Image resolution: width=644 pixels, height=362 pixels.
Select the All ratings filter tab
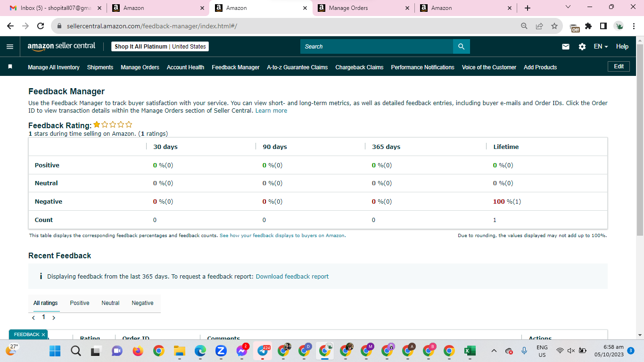click(46, 303)
